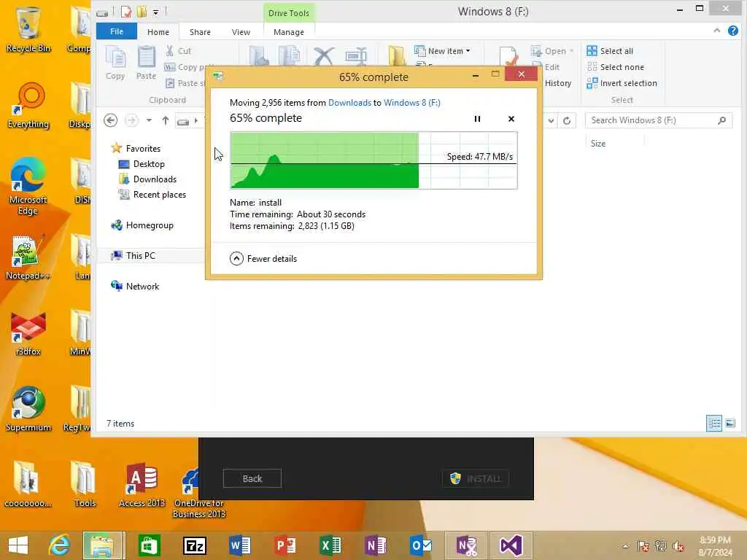Click History in the ribbon

point(558,83)
